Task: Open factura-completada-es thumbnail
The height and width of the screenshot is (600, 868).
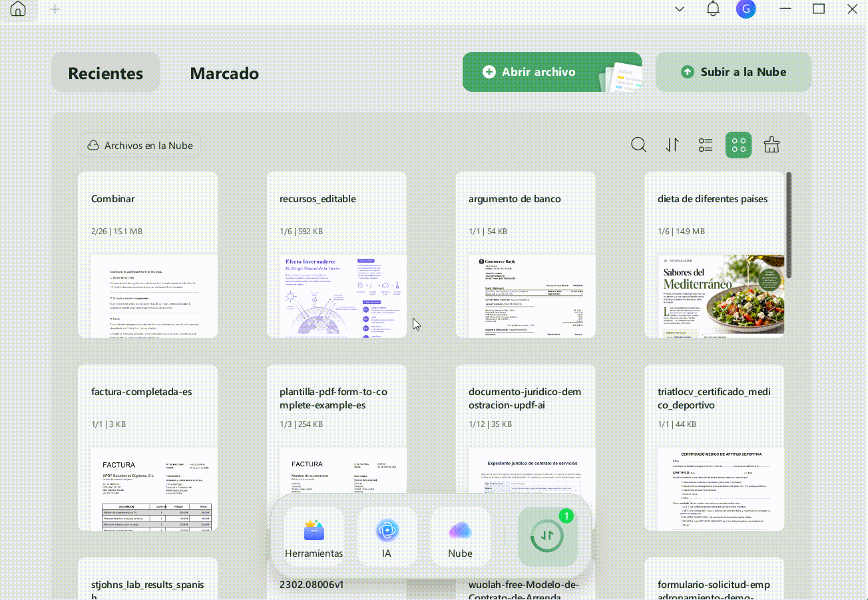Action: pos(154,489)
